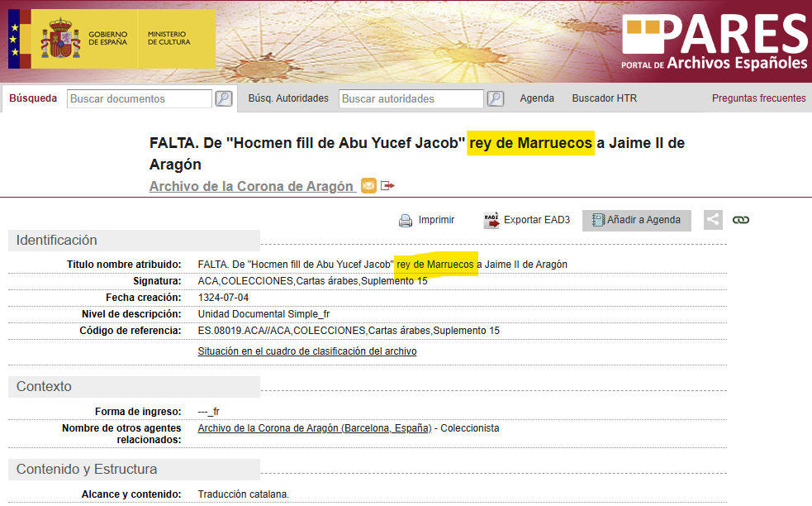
Task: Focus the Buscar autoridades search field
Action: [x=411, y=98]
